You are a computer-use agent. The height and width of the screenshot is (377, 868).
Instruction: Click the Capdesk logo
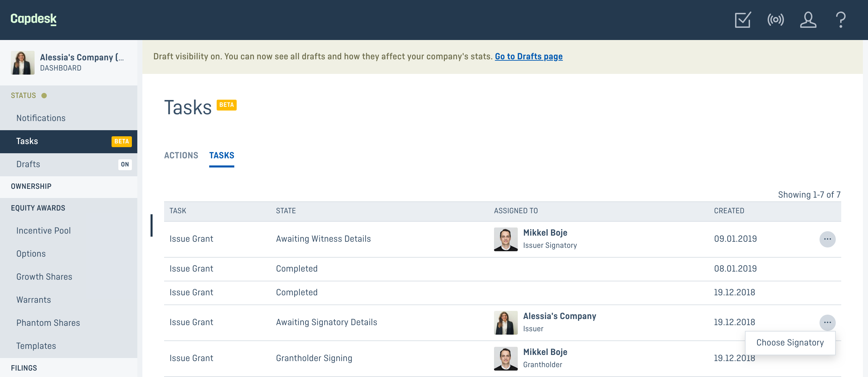coord(34,19)
